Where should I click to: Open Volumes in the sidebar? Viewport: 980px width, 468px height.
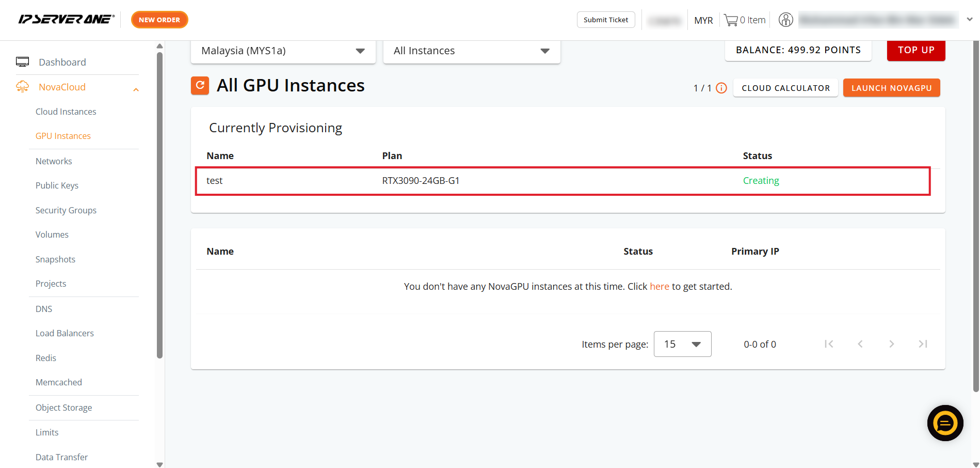pos(52,235)
